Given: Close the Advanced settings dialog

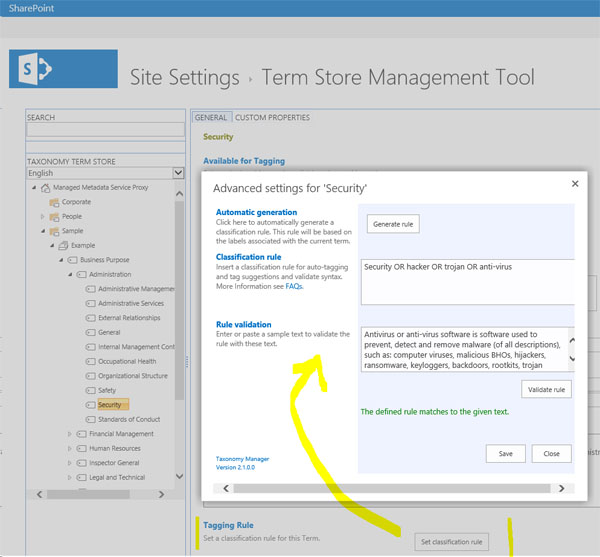Looking at the screenshot, I should [575, 184].
